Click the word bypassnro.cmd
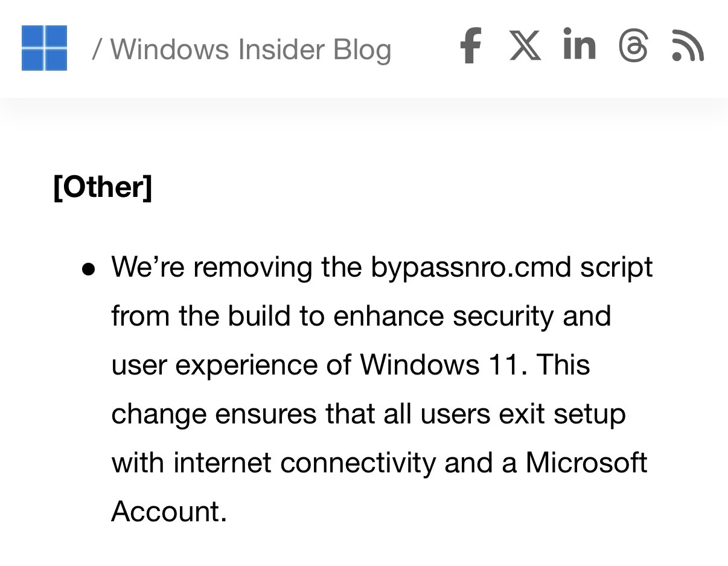 click(471, 267)
